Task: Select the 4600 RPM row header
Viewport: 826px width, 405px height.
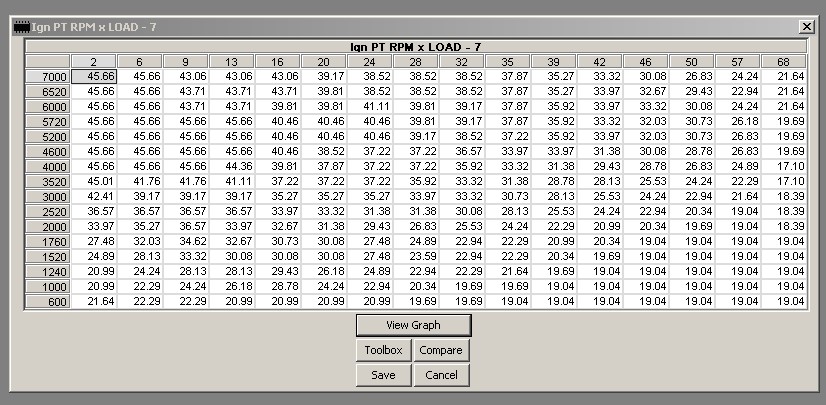Action: [x=47, y=152]
